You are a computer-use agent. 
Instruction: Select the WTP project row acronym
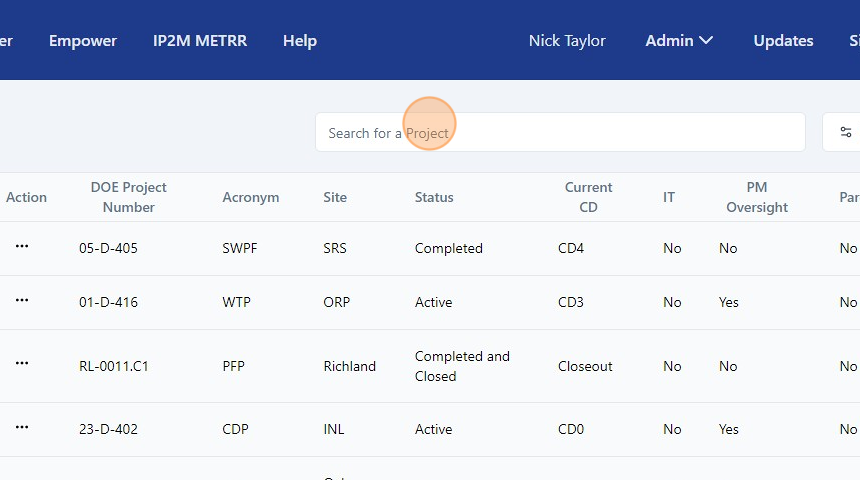point(238,302)
